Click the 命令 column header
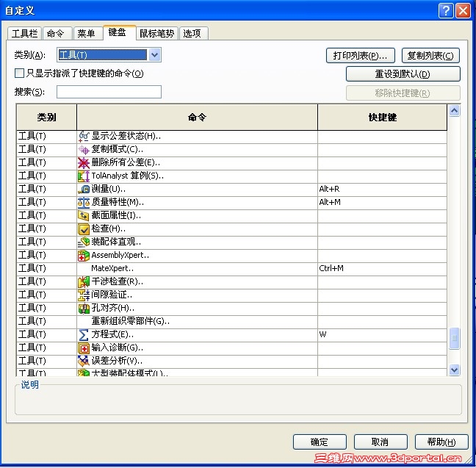 click(197, 118)
